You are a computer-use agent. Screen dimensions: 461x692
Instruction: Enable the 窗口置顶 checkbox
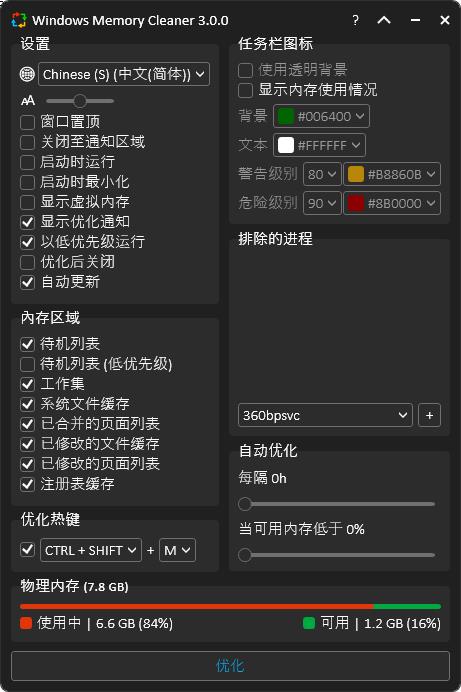(27, 122)
